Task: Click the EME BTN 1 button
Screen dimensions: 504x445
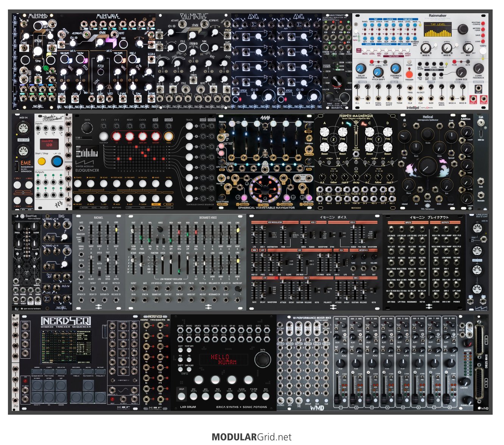Action: [18, 185]
